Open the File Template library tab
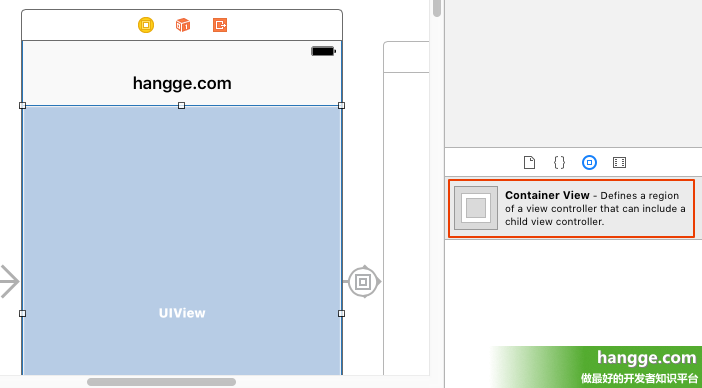The height and width of the screenshot is (388, 702). coord(530,162)
